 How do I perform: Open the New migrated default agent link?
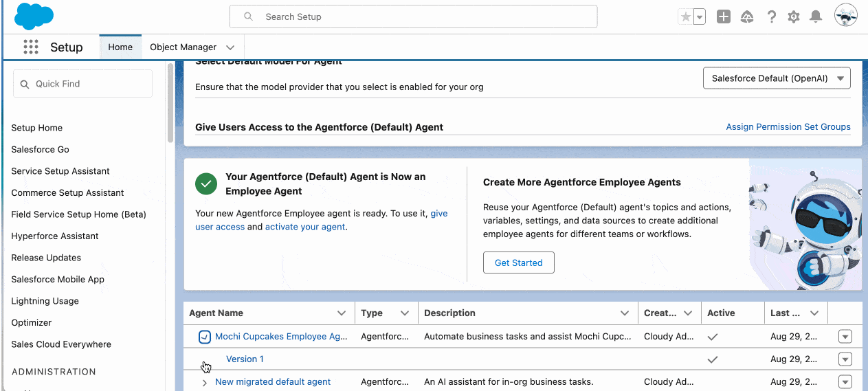(x=273, y=382)
